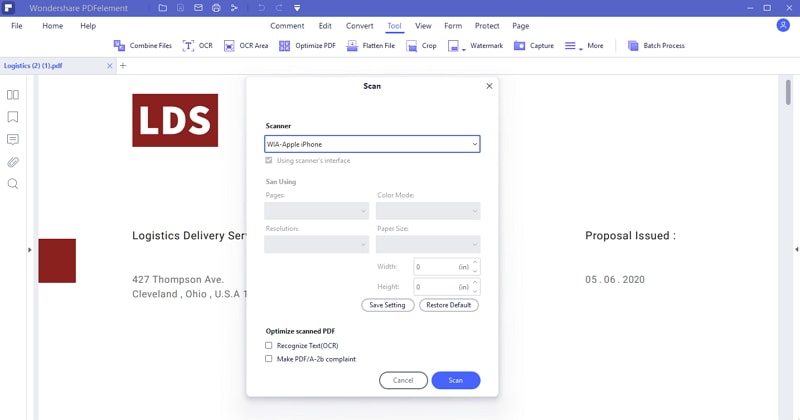Select the OCR Area tool
The height and width of the screenshot is (420, 800).
point(246,45)
